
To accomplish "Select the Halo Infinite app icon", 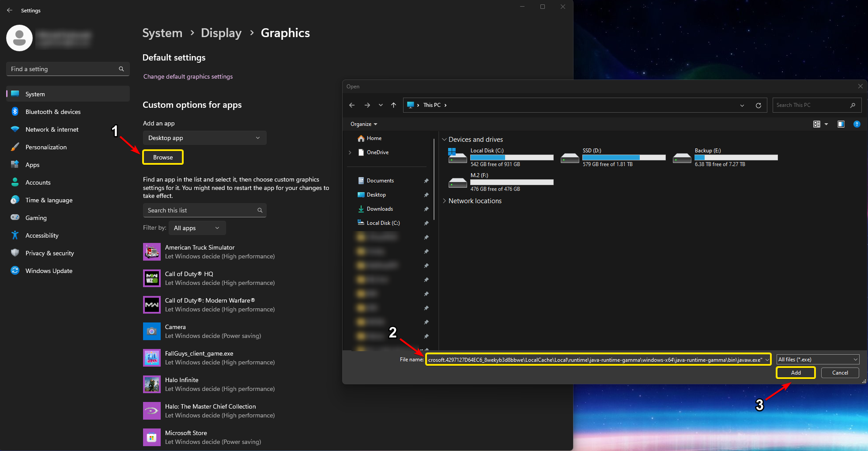I will [x=152, y=384].
